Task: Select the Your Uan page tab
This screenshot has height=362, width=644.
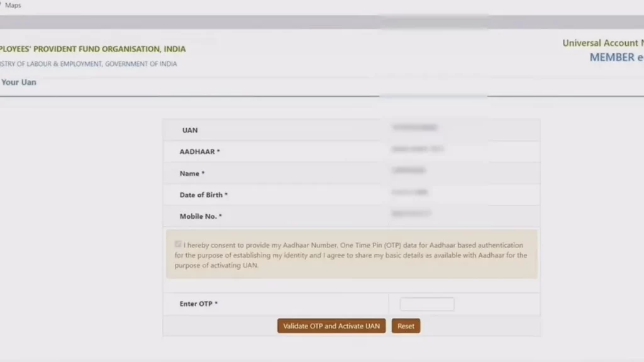Action: point(18,82)
